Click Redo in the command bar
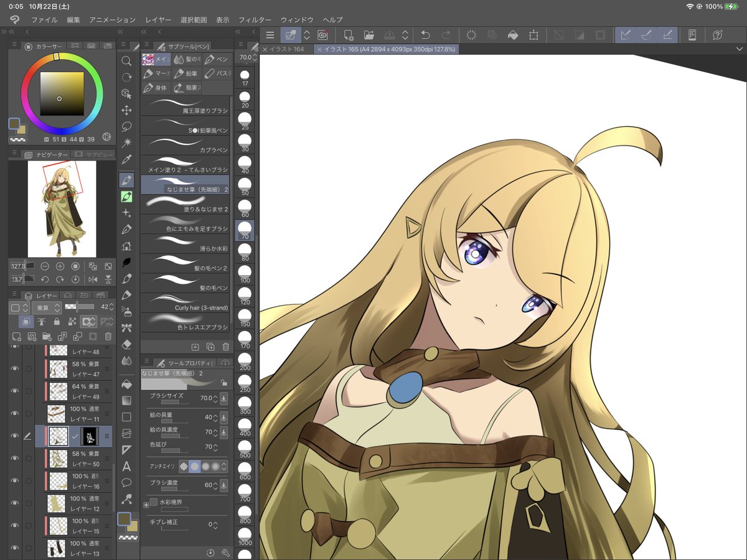This screenshot has height=560, width=747. point(446,35)
